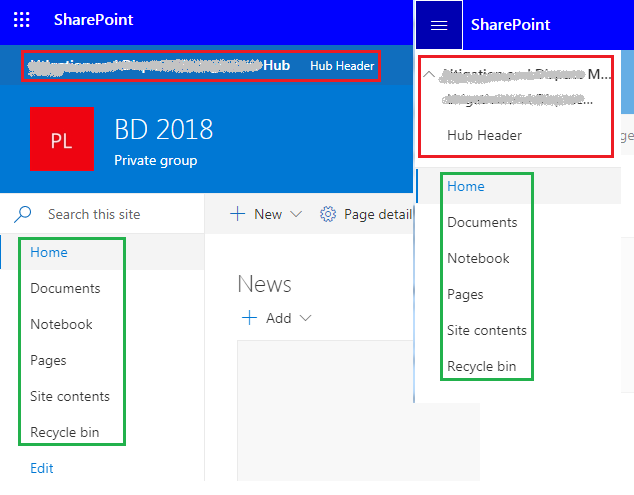Open Notebook in left navigation

[61, 324]
